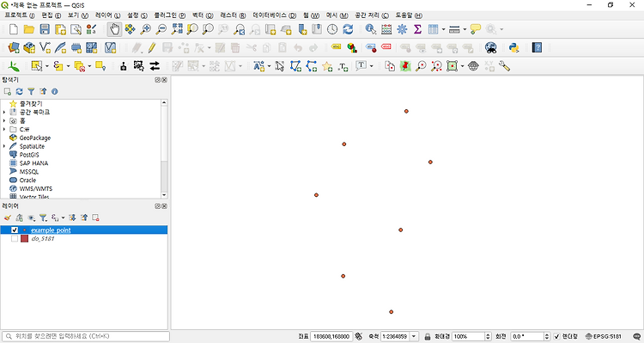Select the PostGIS entry in Browser
644x343 pixels.
(29, 155)
